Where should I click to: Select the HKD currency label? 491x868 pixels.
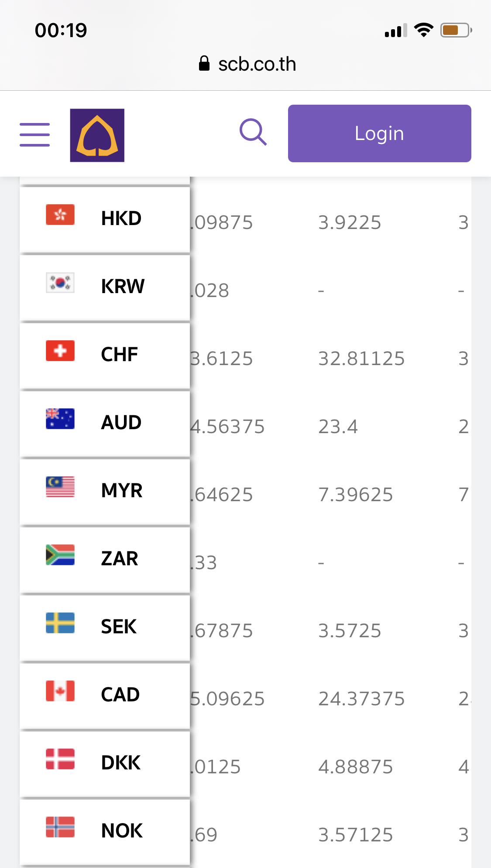(121, 218)
